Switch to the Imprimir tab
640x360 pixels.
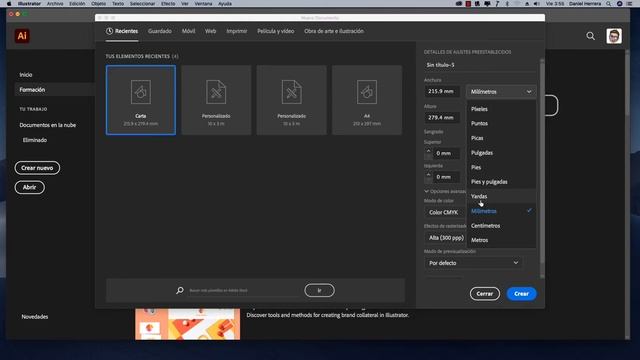237,31
